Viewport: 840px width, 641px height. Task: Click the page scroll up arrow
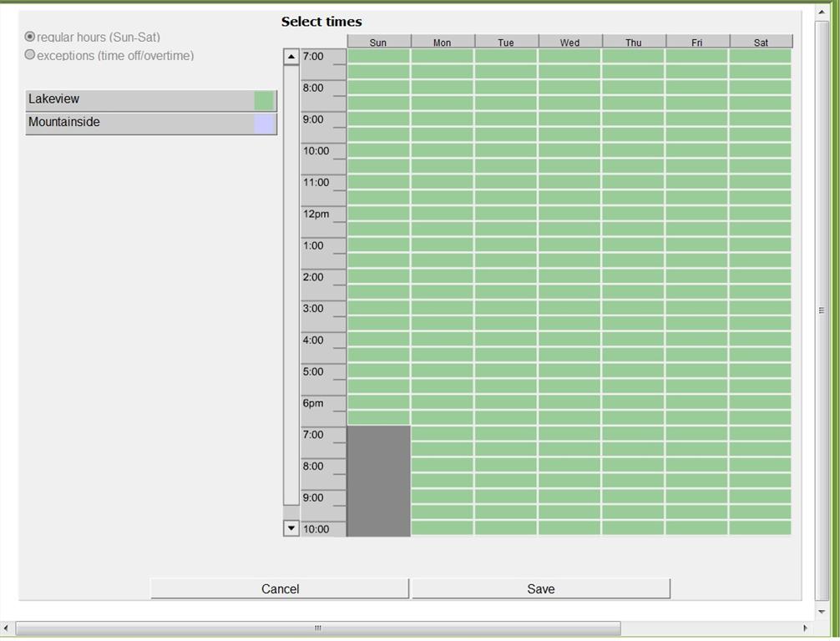[x=822, y=11]
